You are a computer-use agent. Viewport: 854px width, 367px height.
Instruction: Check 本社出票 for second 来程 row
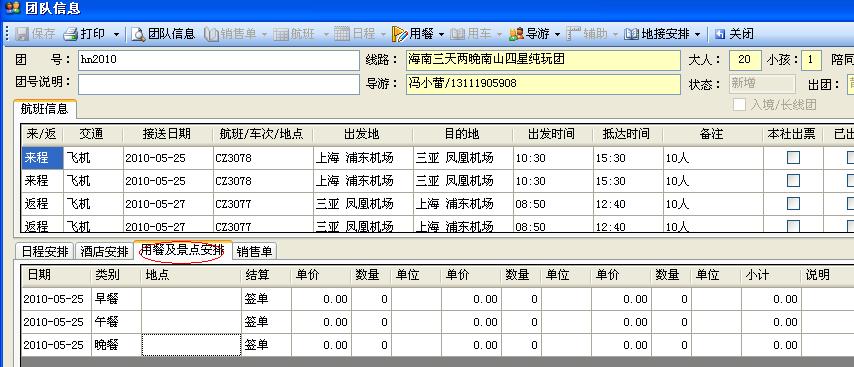[794, 181]
